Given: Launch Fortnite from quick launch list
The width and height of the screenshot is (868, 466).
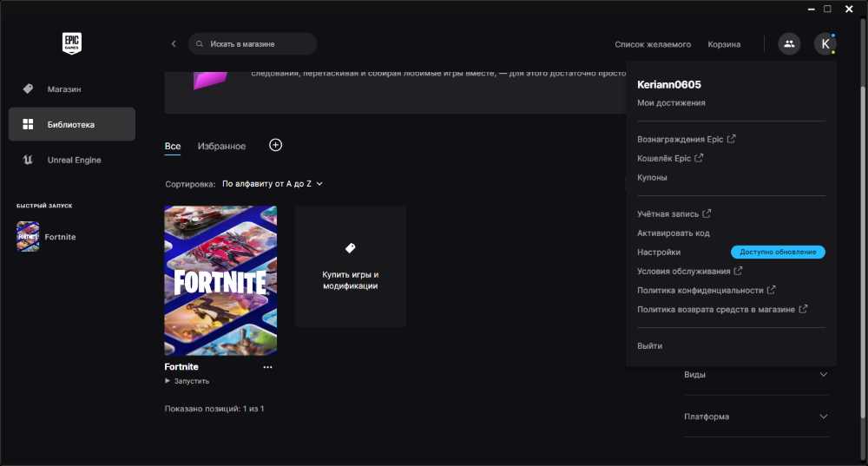Looking at the screenshot, I should pyautogui.click(x=60, y=237).
